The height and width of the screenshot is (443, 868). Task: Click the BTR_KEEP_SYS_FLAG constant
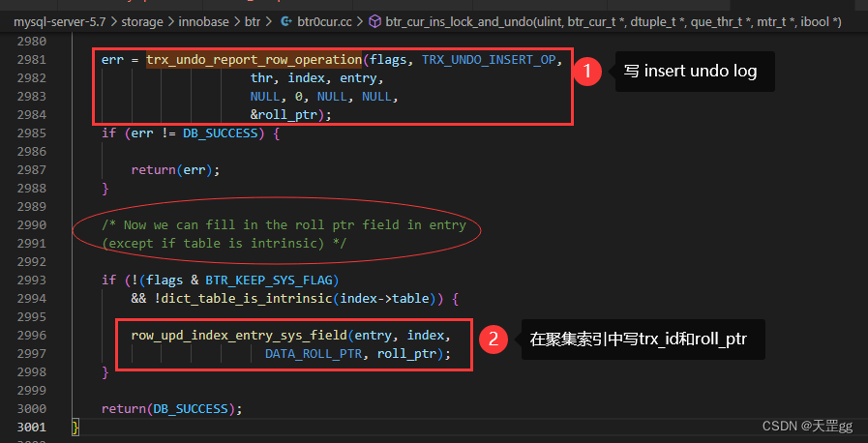click(268, 281)
